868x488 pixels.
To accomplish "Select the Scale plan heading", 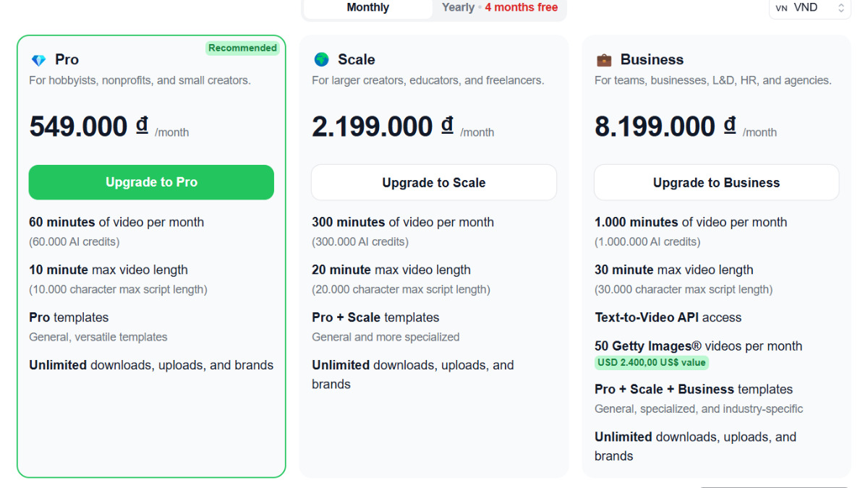I will tap(357, 59).
